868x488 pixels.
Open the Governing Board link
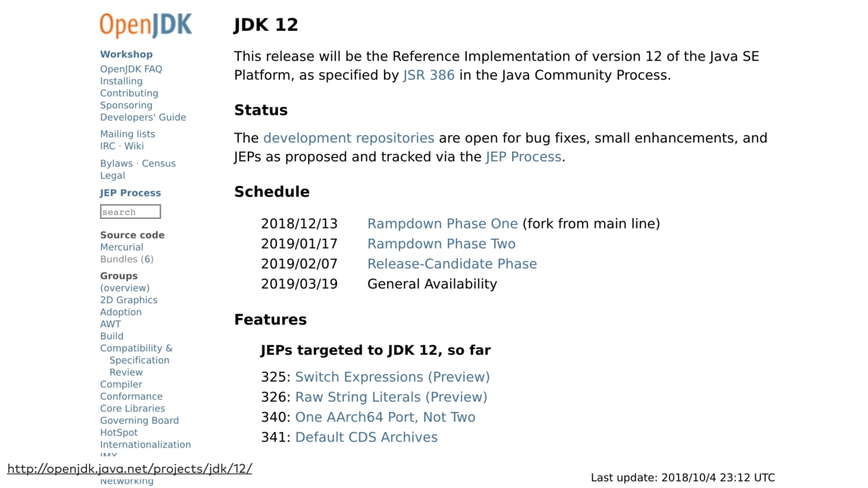click(139, 421)
